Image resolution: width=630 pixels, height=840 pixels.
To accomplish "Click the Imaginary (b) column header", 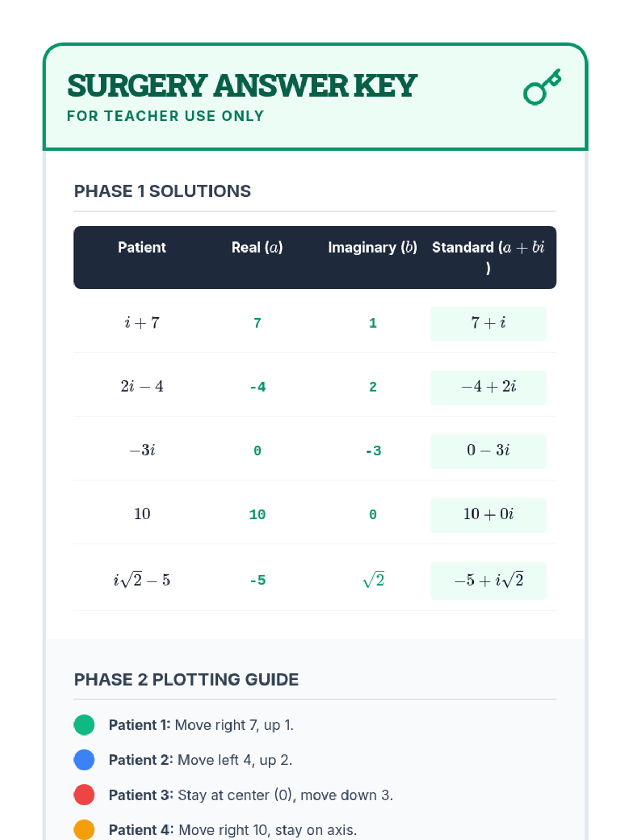I will point(372,247).
